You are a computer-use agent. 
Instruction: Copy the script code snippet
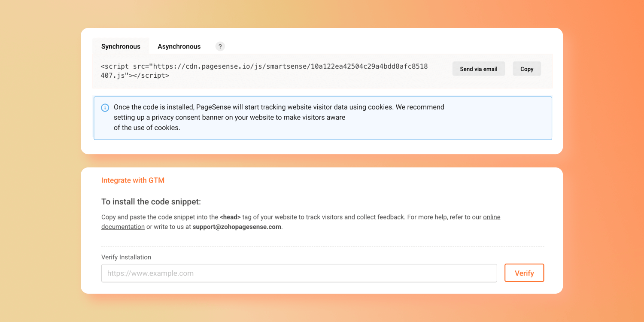[x=526, y=69]
